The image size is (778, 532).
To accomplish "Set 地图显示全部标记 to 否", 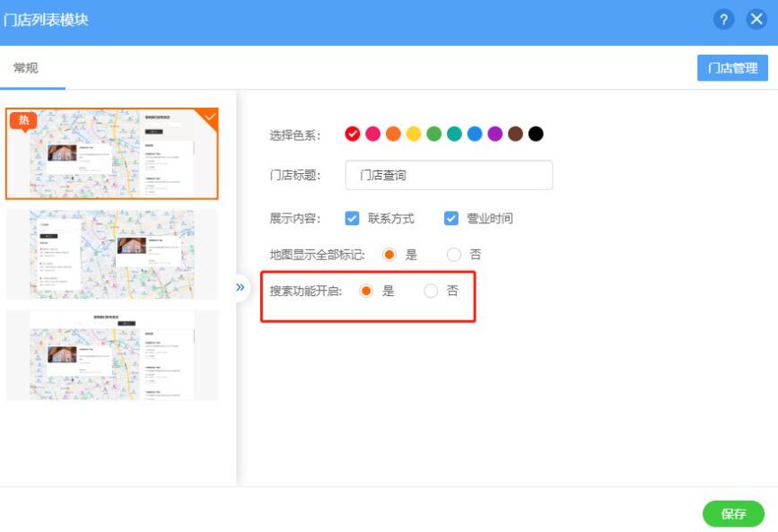I will pyautogui.click(x=454, y=255).
